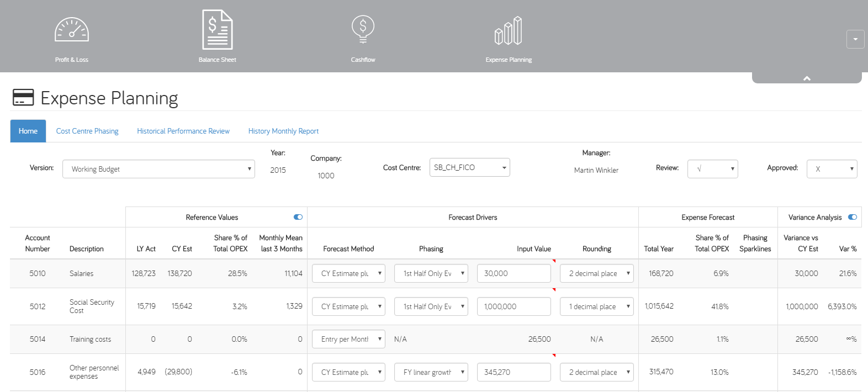This screenshot has height=392, width=868.
Task: Click the credit card icon beside Expense Planning
Action: pyautogui.click(x=23, y=98)
